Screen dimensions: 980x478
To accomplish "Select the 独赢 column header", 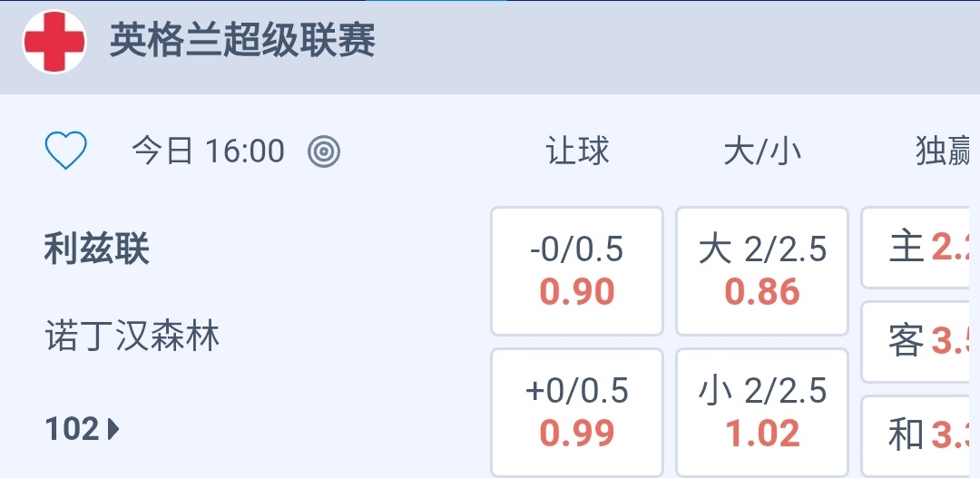I will point(944,151).
